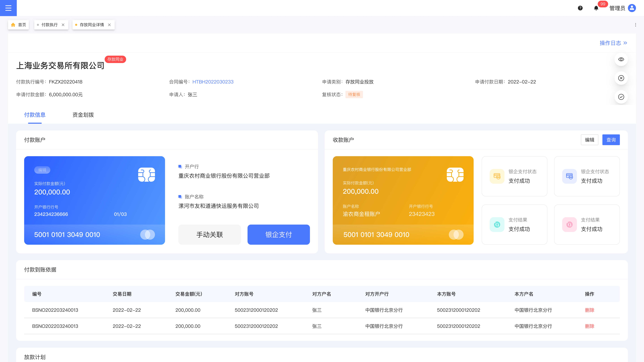The image size is (644, 362).
Task: Close the 存放同业详情 tab
Action: [x=109, y=25]
